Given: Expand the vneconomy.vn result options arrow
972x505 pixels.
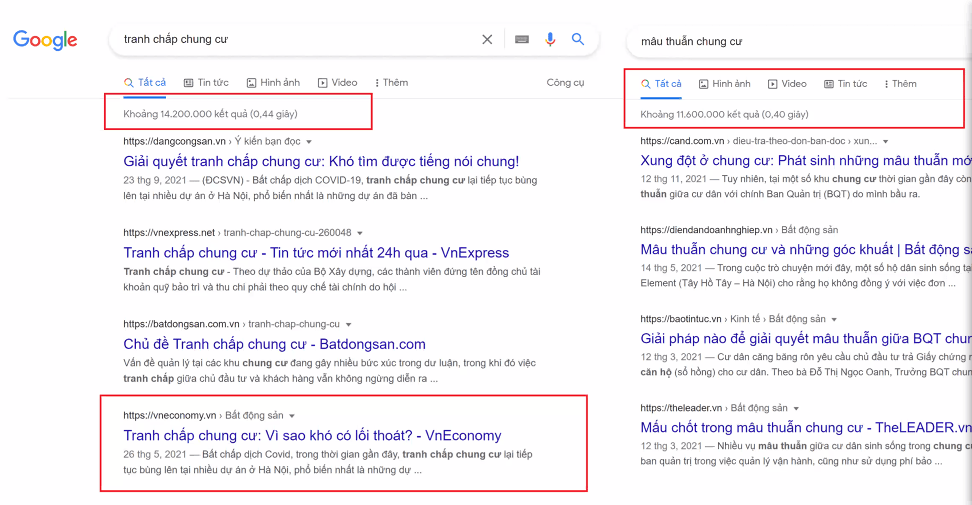Looking at the screenshot, I should tap(292, 416).
